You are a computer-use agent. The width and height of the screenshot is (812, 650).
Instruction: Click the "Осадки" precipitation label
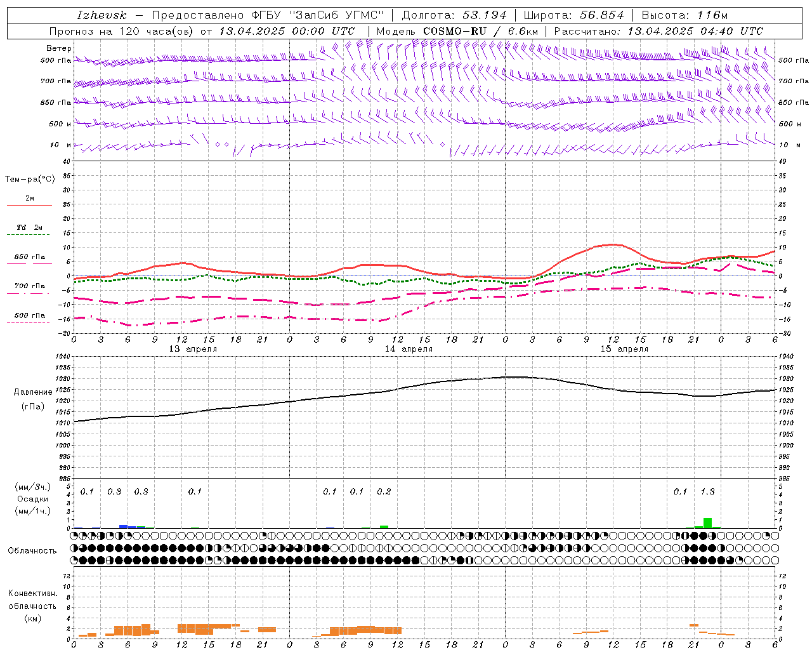click(x=32, y=500)
